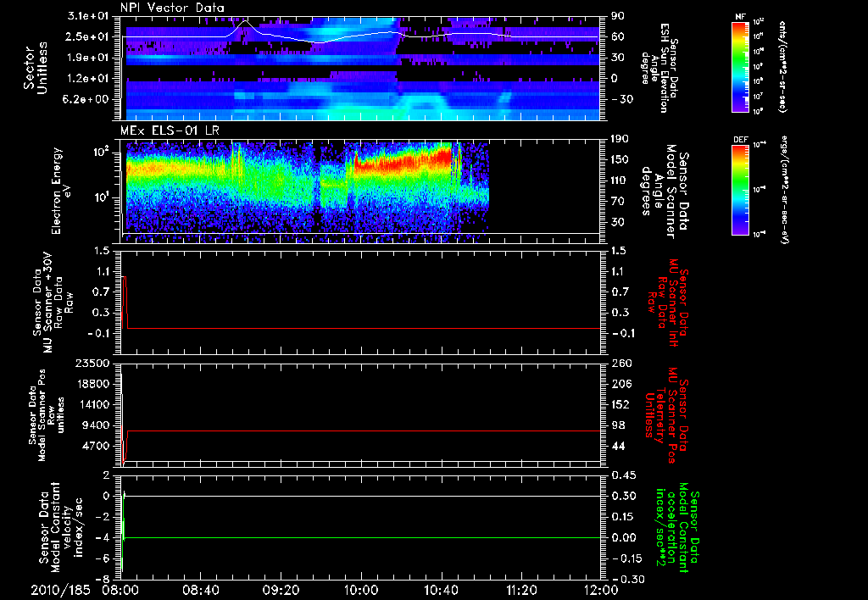The width and height of the screenshot is (868, 600).
Task: Click the 4700 scanner position tick label
Action: pyautogui.click(x=95, y=447)
